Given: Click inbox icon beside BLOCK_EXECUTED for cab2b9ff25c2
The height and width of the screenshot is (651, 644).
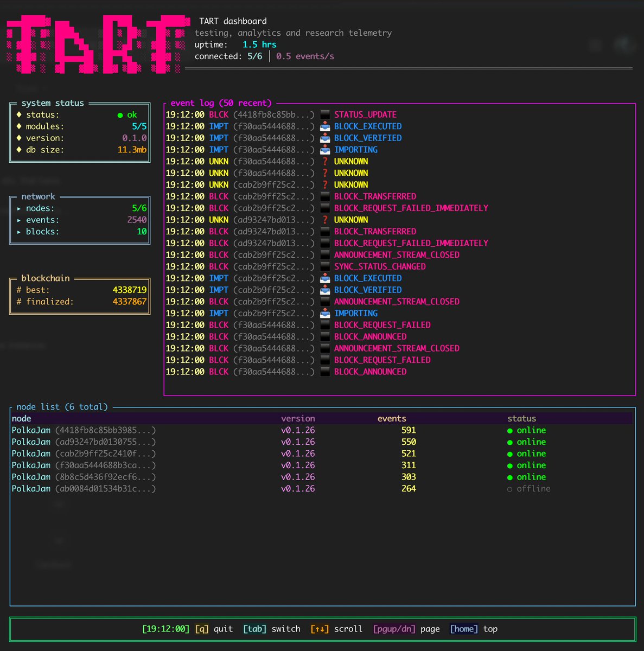Looking at the screenshot, I should pos(325,278).
